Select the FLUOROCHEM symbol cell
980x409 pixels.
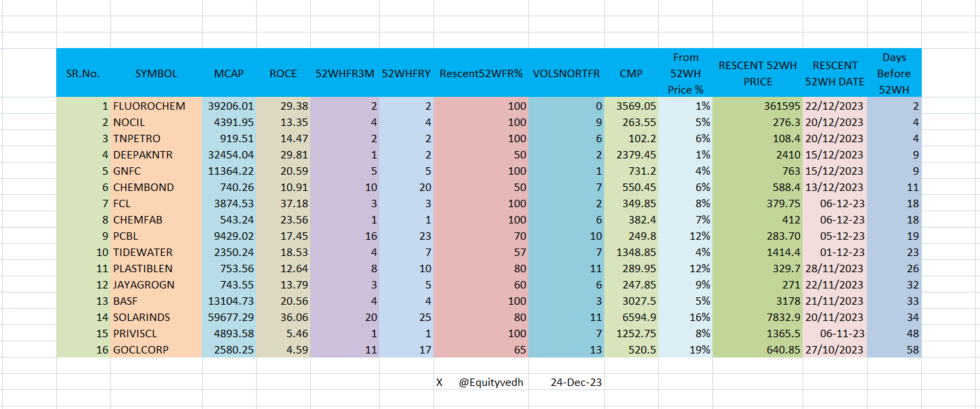coord(156,106)
